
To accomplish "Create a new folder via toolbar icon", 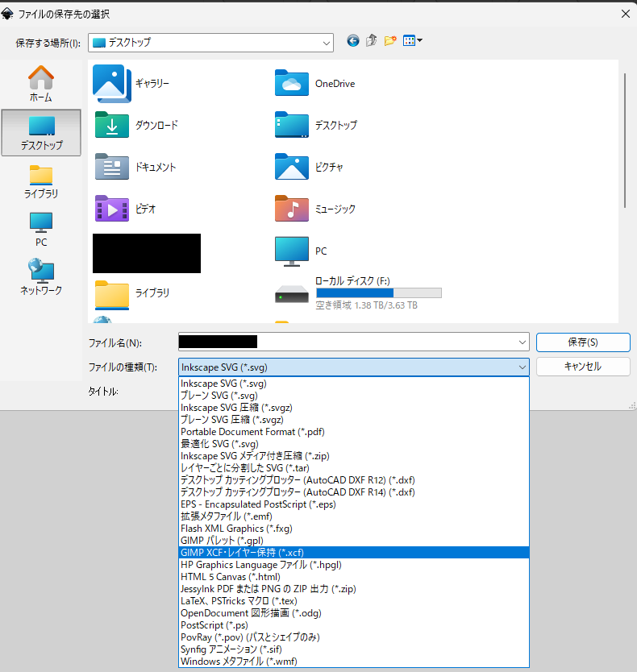I will 390,41.
